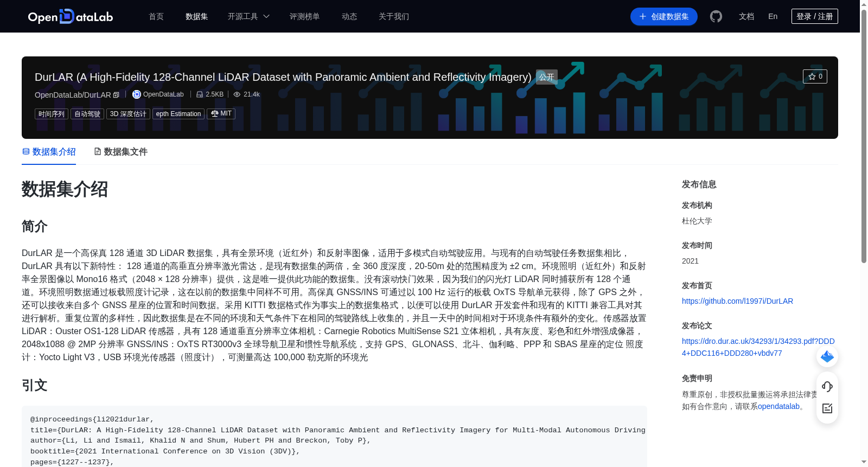This screenshot has width=868, height=467.
Task: Open the feedback edit icon
Action: tap(827, 408)
